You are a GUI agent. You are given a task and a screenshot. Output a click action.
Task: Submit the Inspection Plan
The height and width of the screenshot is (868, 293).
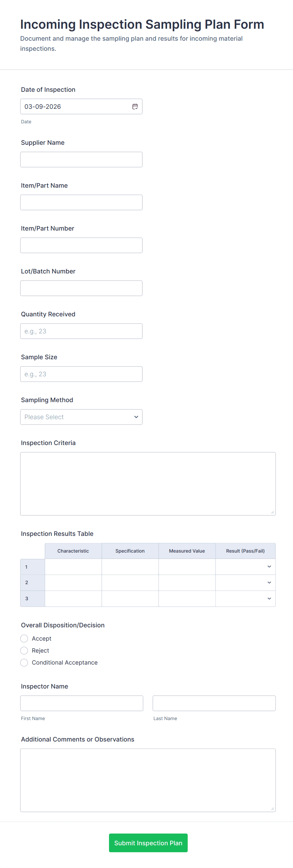(x=148, y=843)
